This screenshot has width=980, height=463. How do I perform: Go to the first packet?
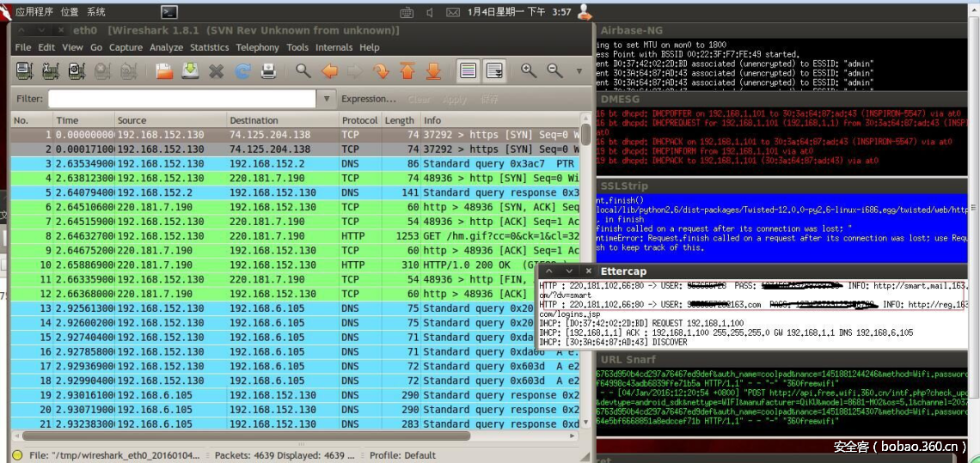pyautogui.click(x=407, y=71)
